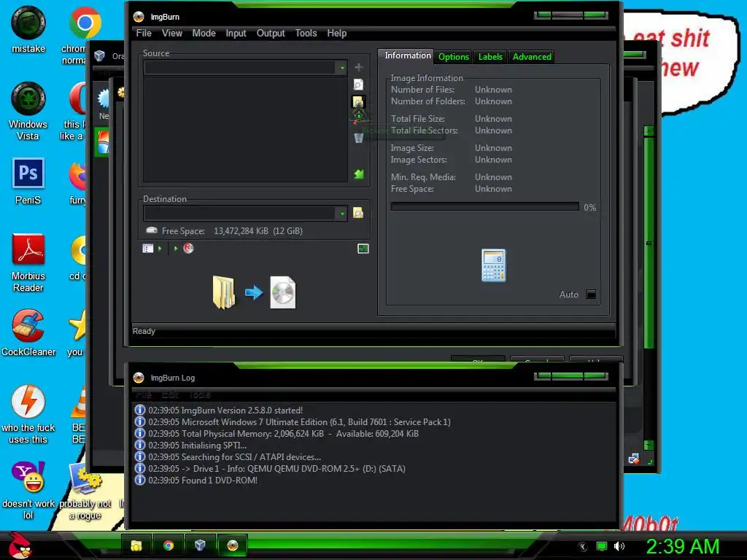Open the Windows Vista recycle bin icon

tap(28, 98)
